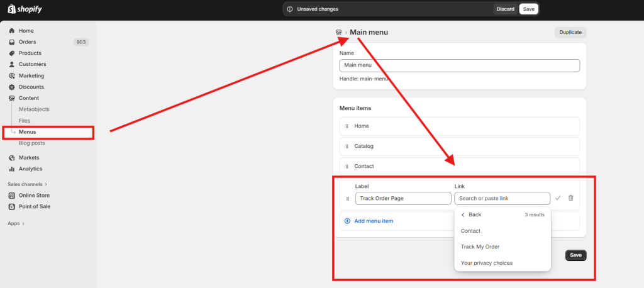
Task: Open Orders in the sidebar
Action: click(27, 42)
